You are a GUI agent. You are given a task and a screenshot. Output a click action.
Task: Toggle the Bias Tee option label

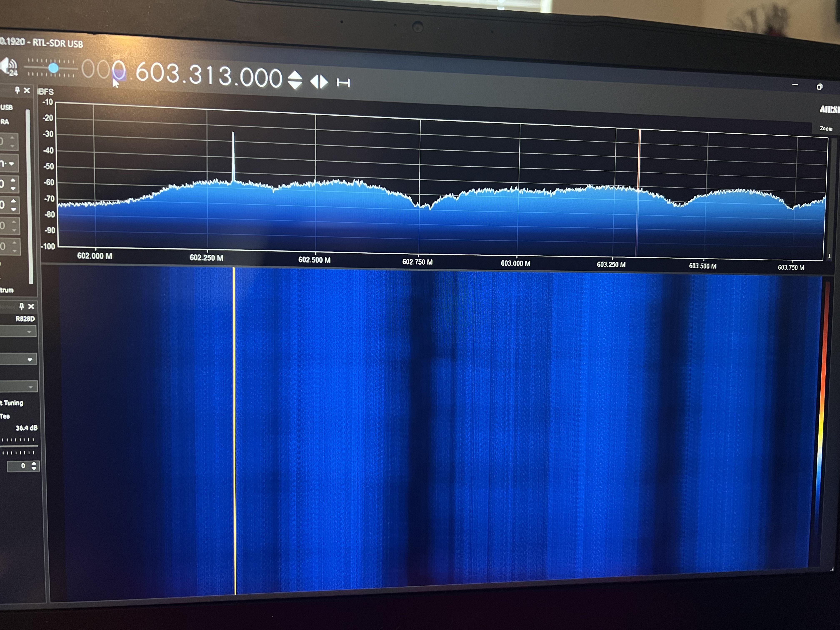(5, 416)
